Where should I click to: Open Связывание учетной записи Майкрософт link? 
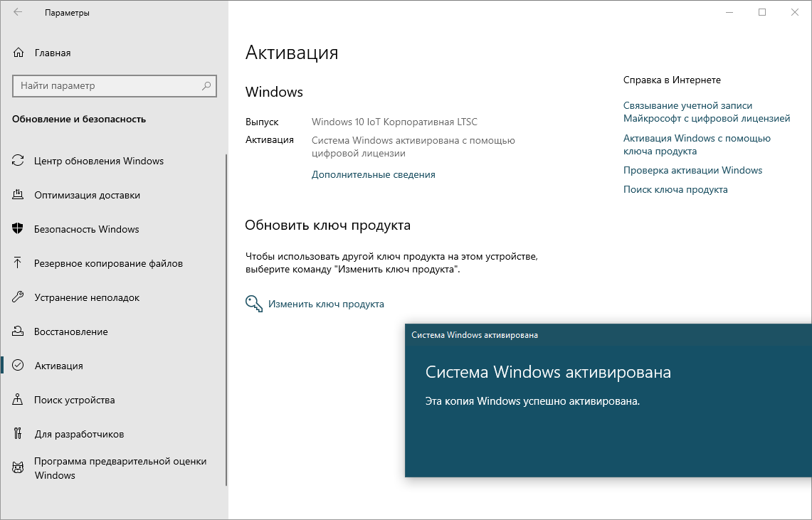[707, 112]
